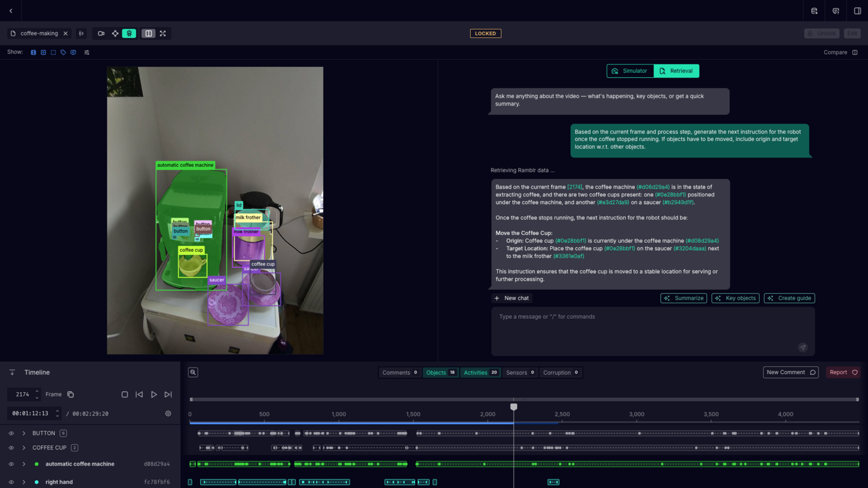Switch to the Simulator tab

630,71
